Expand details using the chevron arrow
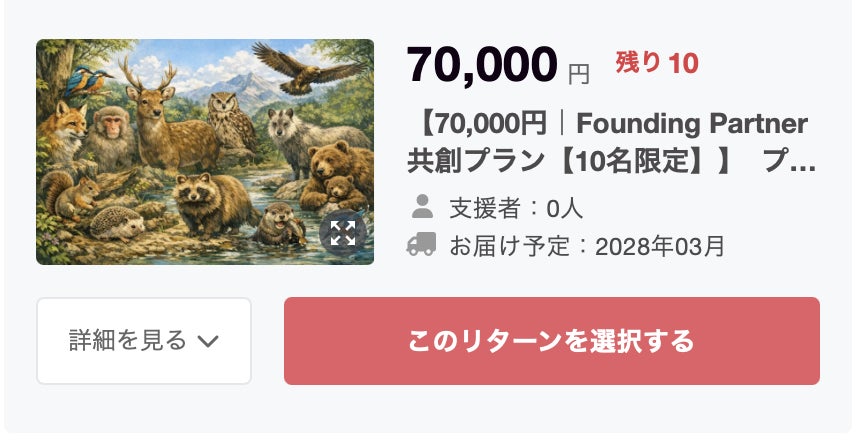This screenshot has width=856, height=440. 208,341
